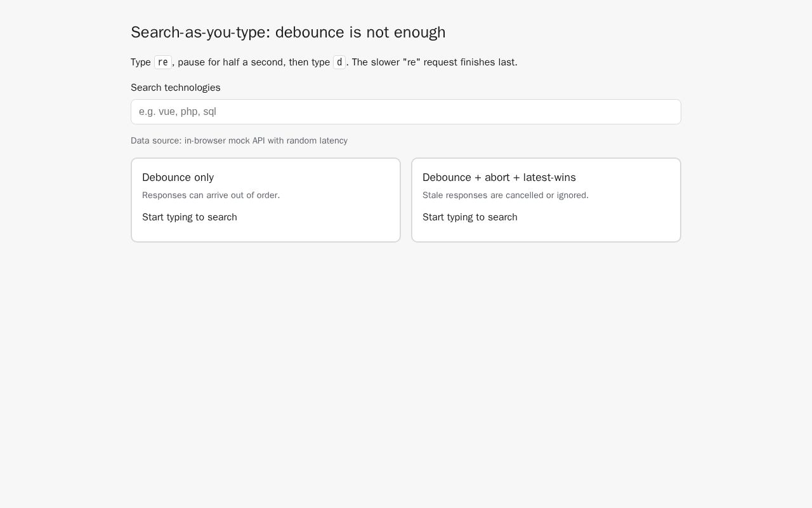Click the 'Debounce only' card title

click(x=178, y=177)
